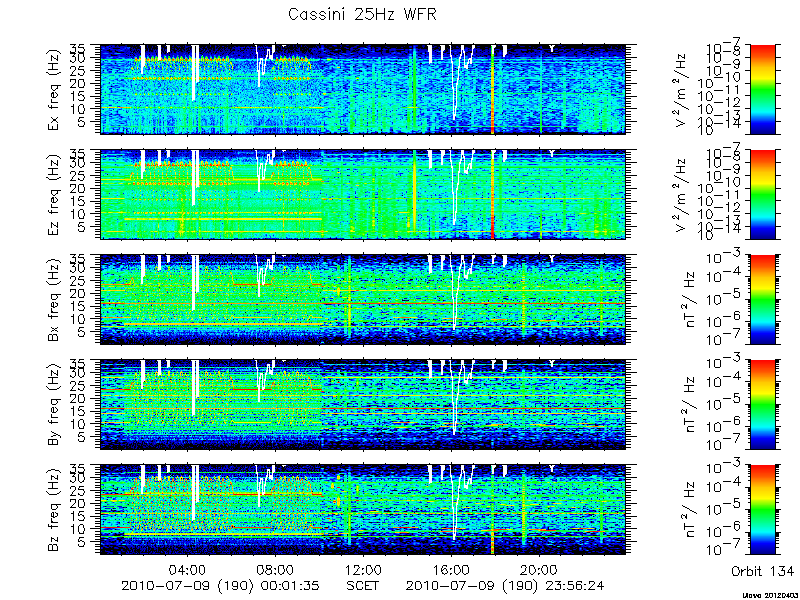Click the "20:00" time axis label
The height and width of the screenshot is (600, 800).
pyautogui.click(x=540, y=569)
